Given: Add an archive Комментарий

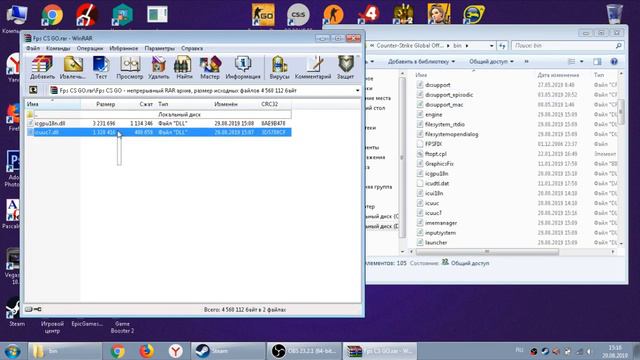Looking at the screenshot, I should coord(313,67).
